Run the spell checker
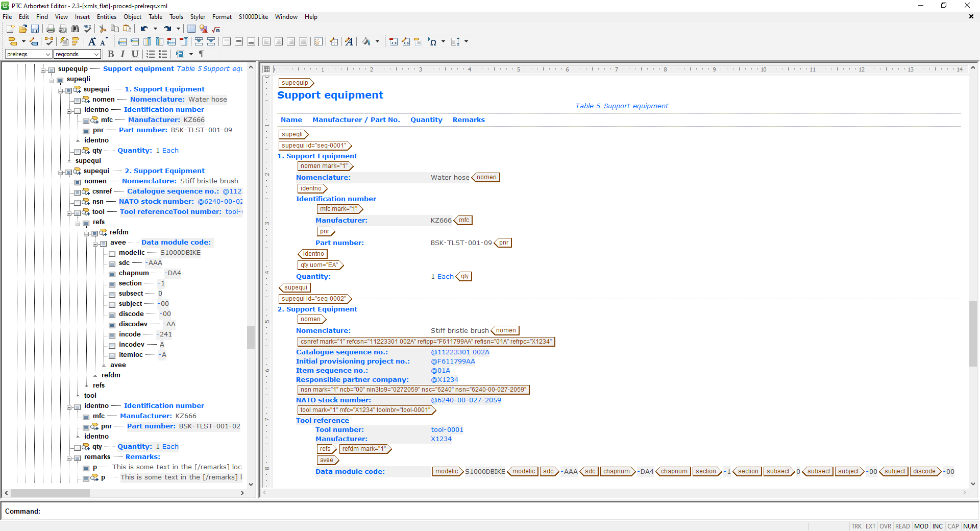 (87, 29)
